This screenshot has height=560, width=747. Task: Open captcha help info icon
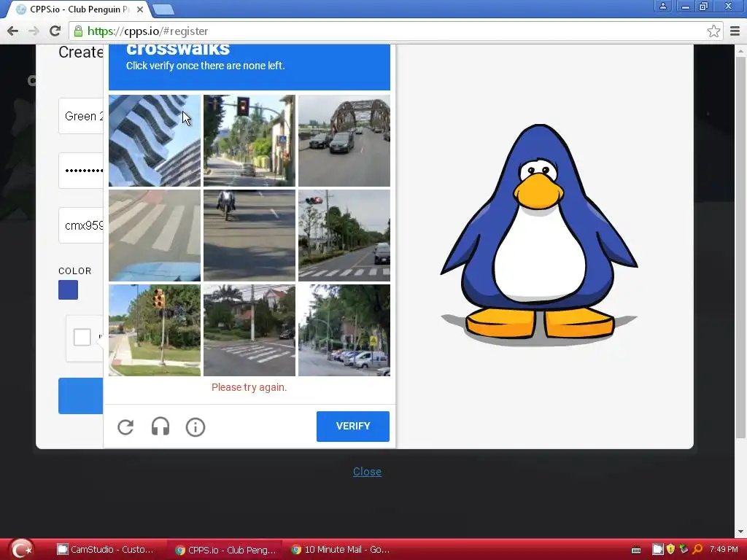196,427
